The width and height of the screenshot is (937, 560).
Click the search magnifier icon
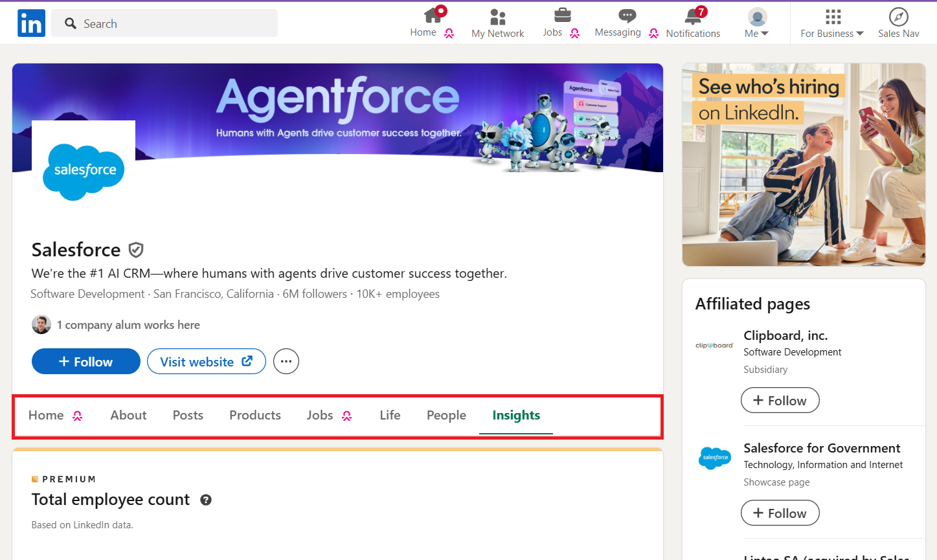tap(71, 24)
